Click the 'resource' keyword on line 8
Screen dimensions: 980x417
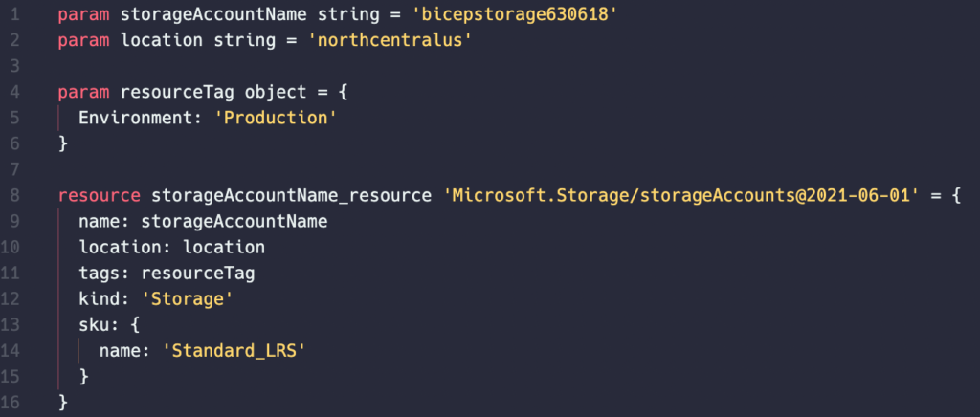100,196
